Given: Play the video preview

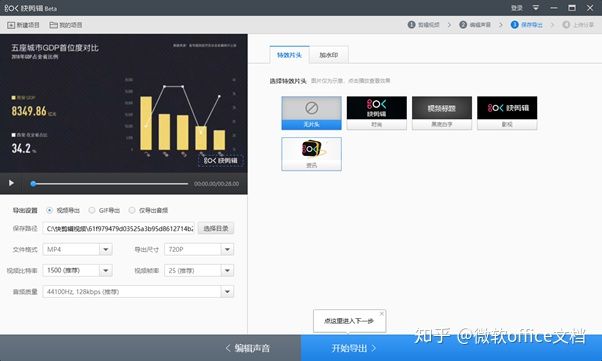Looking at the screenshot, I should [11, 183].
